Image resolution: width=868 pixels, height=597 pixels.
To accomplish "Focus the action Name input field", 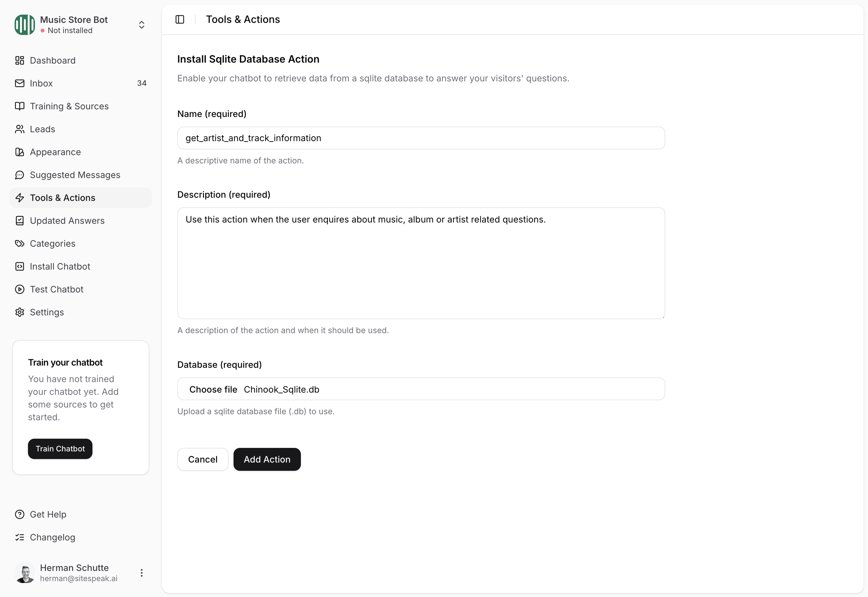I will coord(421,138).
